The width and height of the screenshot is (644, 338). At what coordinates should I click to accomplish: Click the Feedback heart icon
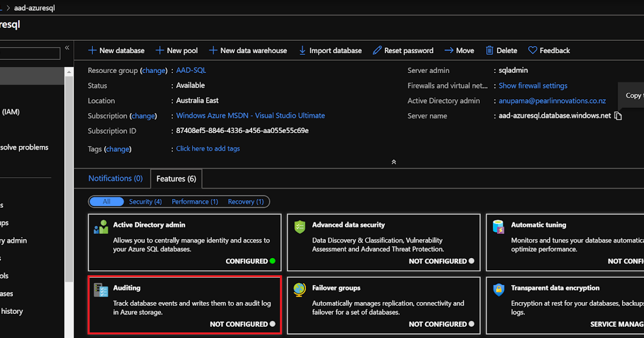tap(532, 50)
